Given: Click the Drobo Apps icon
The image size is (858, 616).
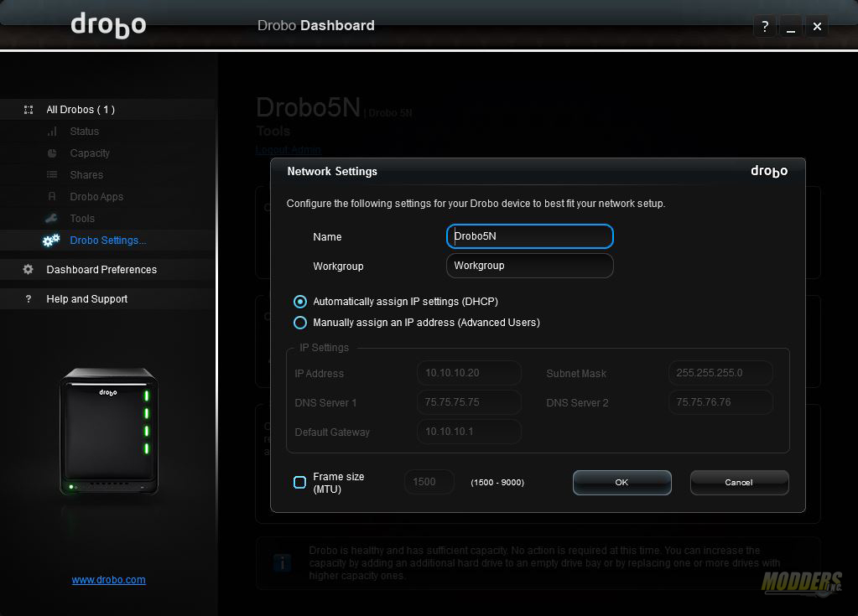Looking at the screenshot, I should click(52, 196).
